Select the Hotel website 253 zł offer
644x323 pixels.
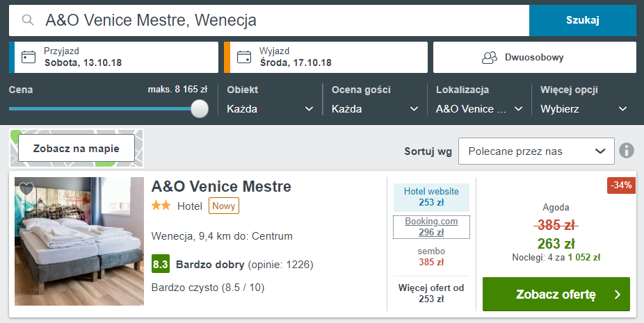coord(431,197)
